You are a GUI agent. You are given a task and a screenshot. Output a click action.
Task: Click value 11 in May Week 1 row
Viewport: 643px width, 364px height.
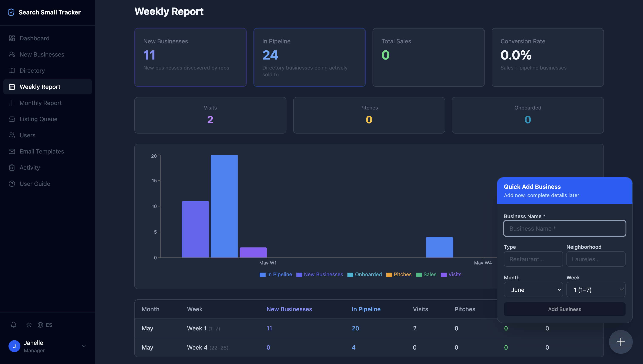[269, 328]
